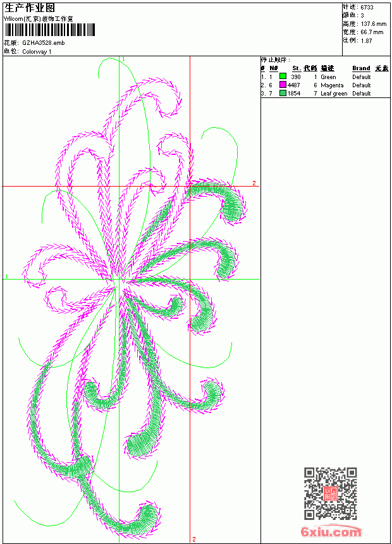The height and width of the screenshot is (544, 392).
Task: Click the stitch count value 6733
Action: coord(367,8)
